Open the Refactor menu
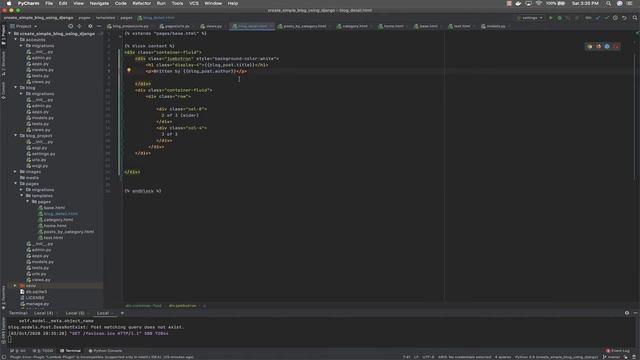Screen dimensions: 640x360 [142, 3]
